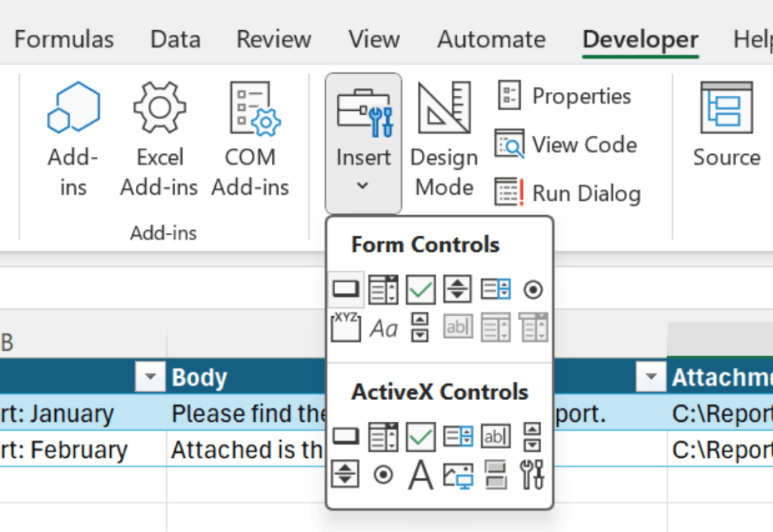Open the View ribbon tab

[374, 39]
